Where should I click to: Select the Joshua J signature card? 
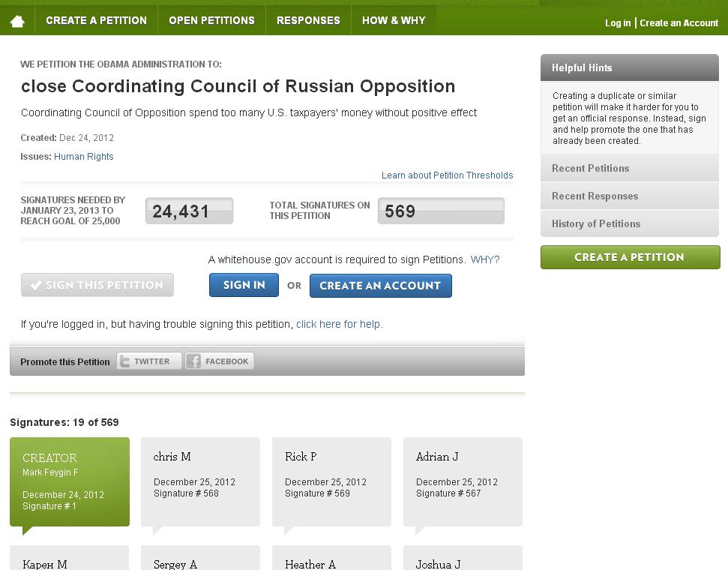point(463,558)
